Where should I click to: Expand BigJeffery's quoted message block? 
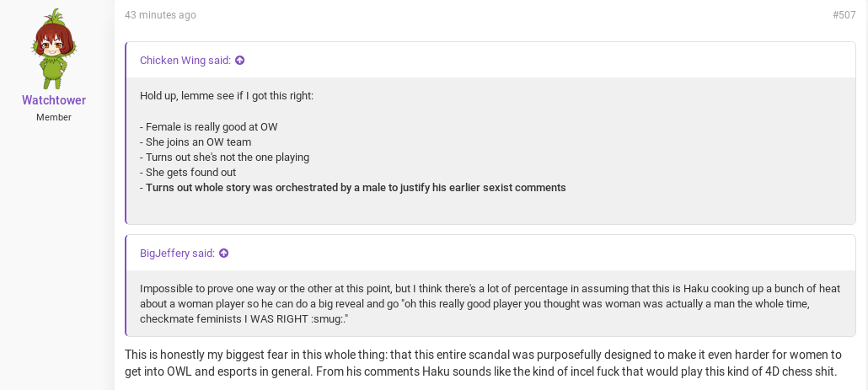[491, 303]
